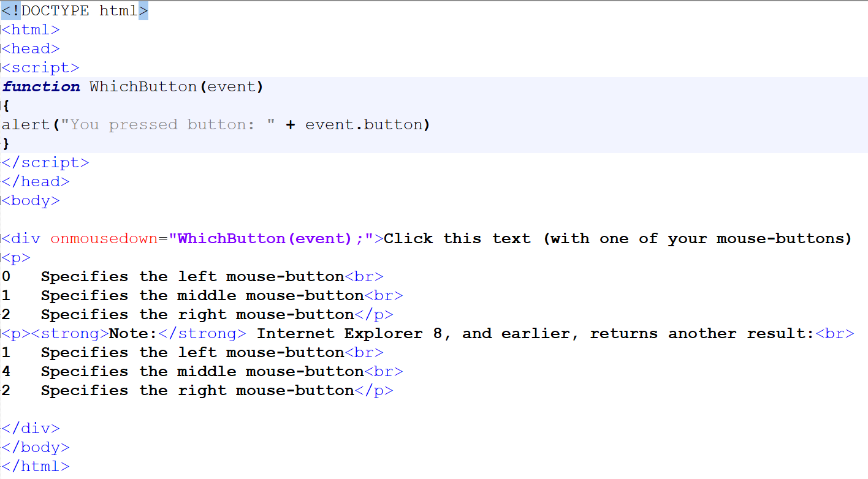This screenshot has height=479, width=868.
Task: Click the line '4 Specifies the middle mouse-button'
Action: (x=202, y=372)
